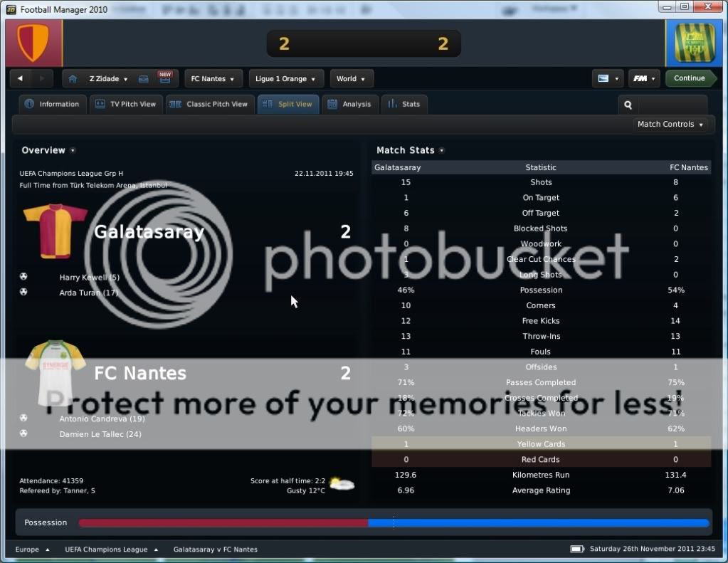Expand the Overview panel selector
The width and height of the screenshot is (728, 563).
73,151
